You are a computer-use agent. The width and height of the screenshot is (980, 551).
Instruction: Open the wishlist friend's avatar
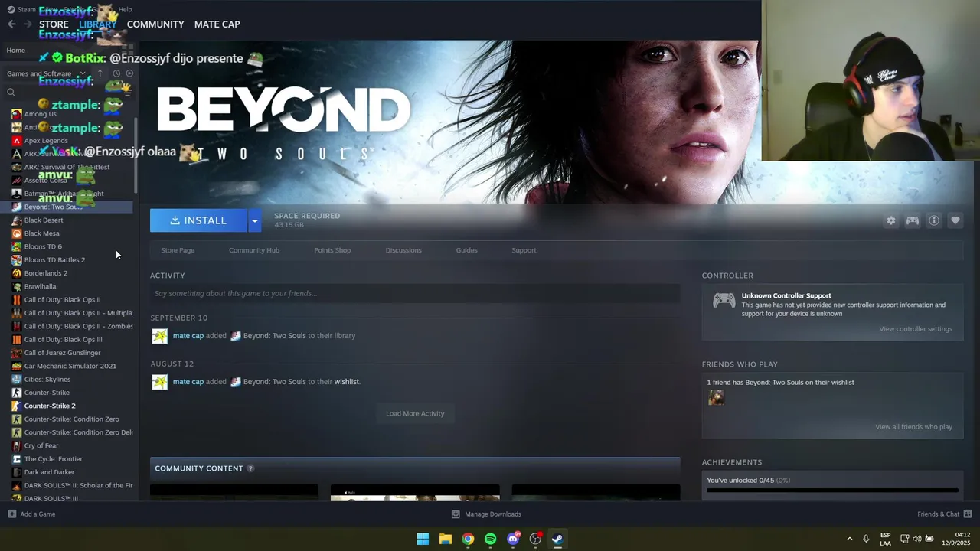[716, 397]
